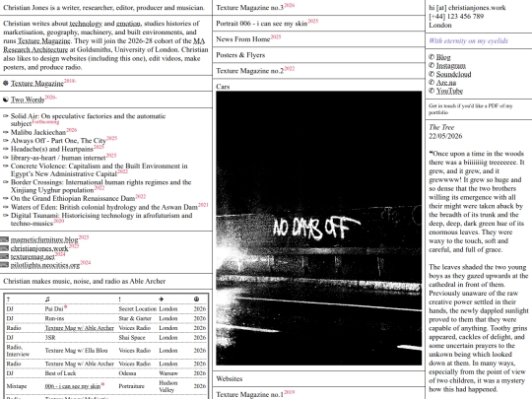
Task: Expand Texture Magazine no.1 section
Action: (318, 394)
